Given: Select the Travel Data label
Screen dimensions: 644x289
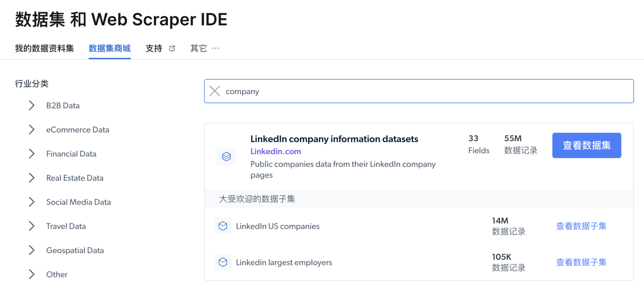Looking at the screenshot, I should (66, 226).
